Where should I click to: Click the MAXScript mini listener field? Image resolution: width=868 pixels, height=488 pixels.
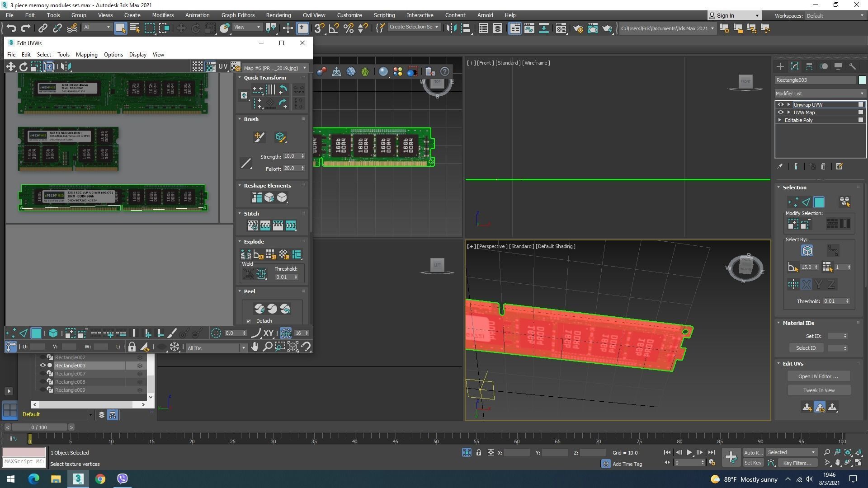[24, 462]
